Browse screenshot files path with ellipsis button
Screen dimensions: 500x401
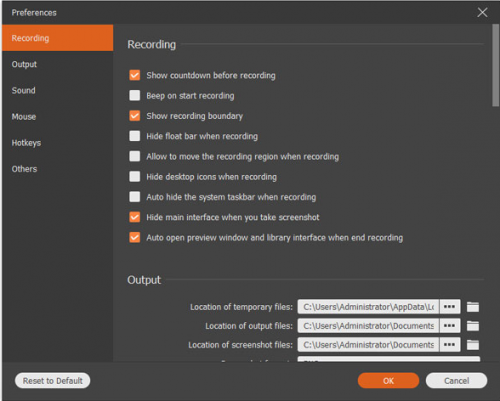(x=450, y=345)
